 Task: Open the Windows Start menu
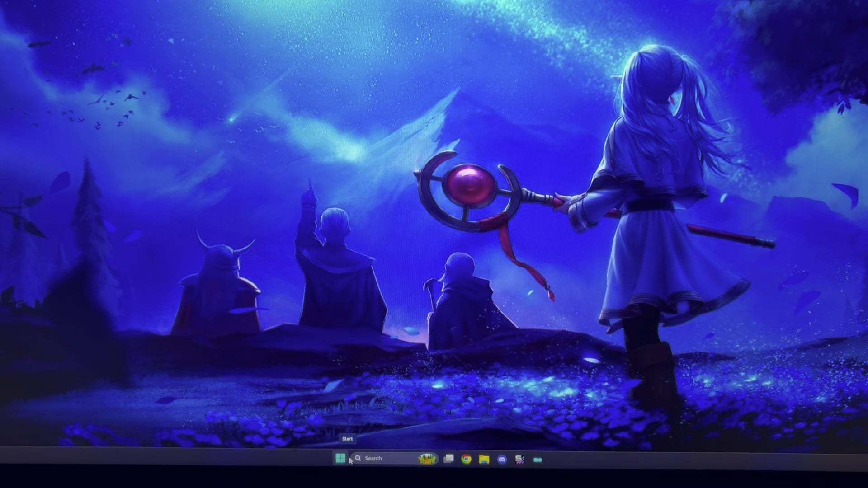pos(340,458)
